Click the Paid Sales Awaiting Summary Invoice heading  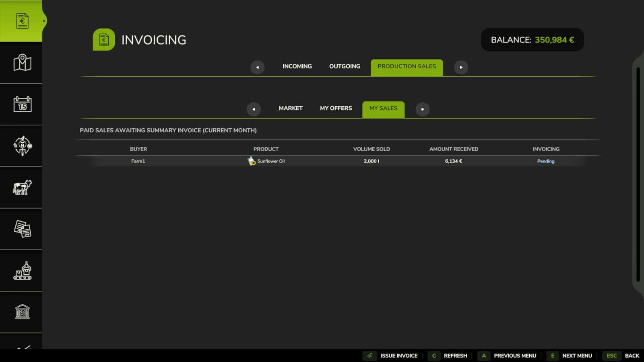pyautogui.click(x=168, y=130)
